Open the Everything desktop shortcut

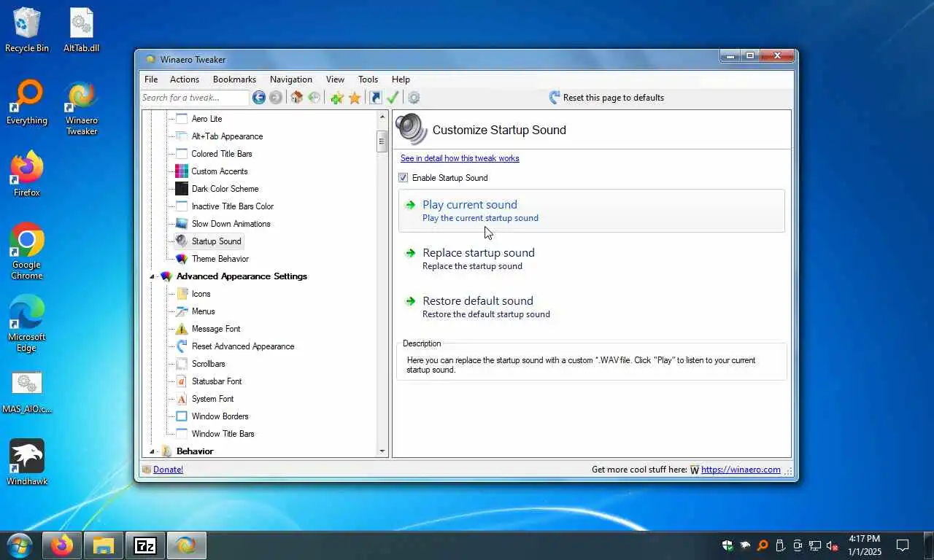click(x=27, y=102)
